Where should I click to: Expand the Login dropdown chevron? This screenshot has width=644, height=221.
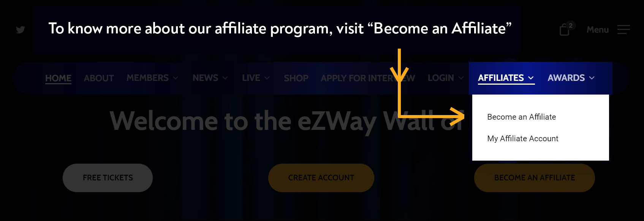pyautogui.click(x=461, y=78)
